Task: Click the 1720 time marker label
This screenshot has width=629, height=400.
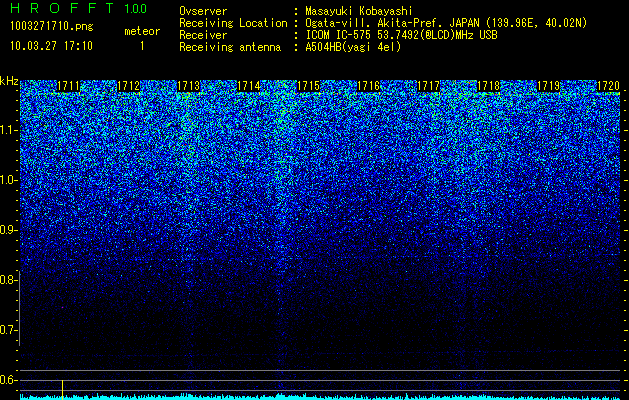Action: click(x=609, y=86)
